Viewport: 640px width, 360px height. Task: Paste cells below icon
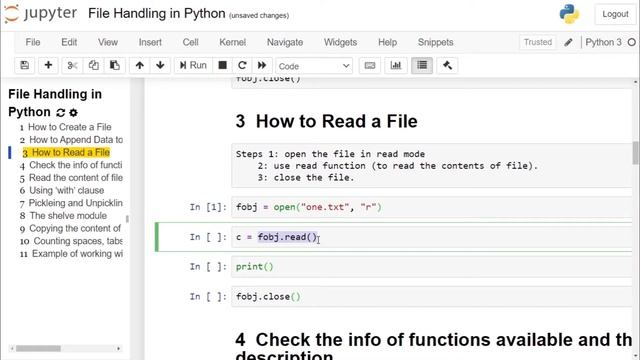pos(115,65)
